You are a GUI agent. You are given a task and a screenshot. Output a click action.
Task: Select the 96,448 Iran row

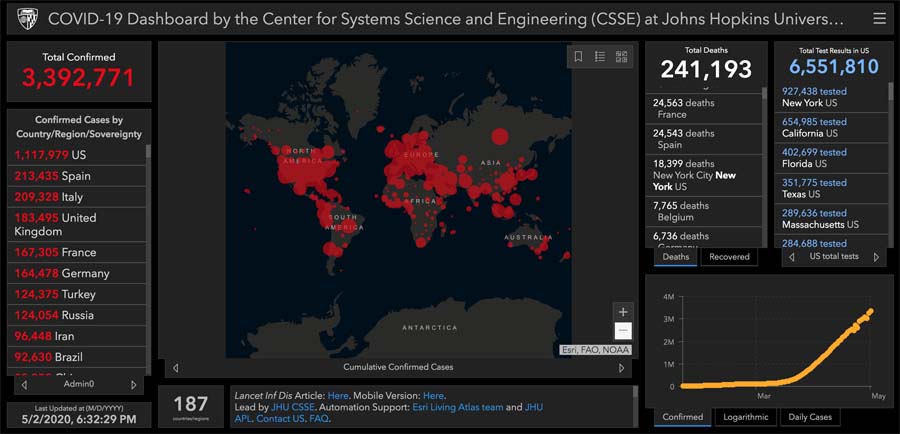point(77,336)
